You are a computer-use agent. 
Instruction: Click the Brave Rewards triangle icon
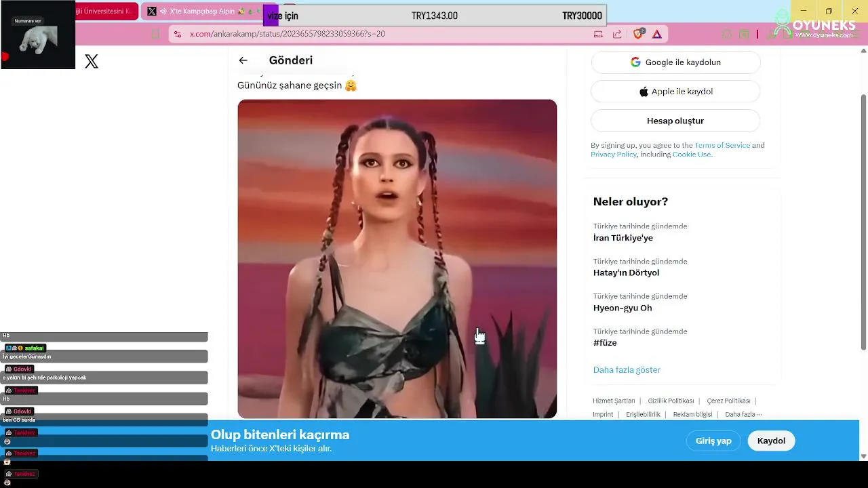tap(657, 34)
